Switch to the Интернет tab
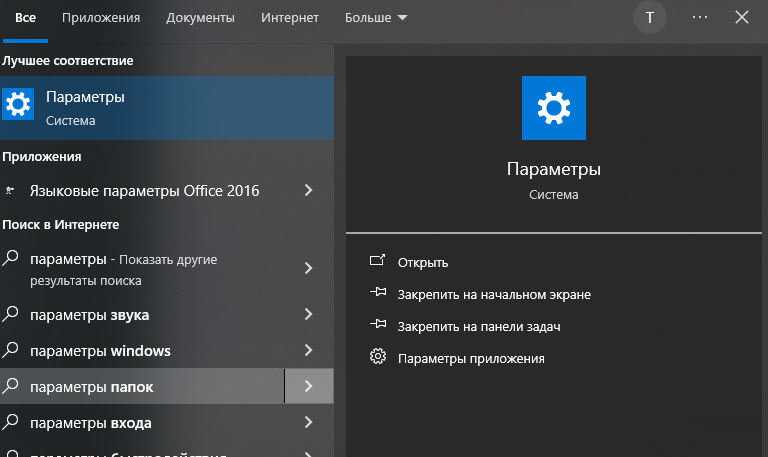Screen dimensions: 768x457 click(x=290, y=18)
